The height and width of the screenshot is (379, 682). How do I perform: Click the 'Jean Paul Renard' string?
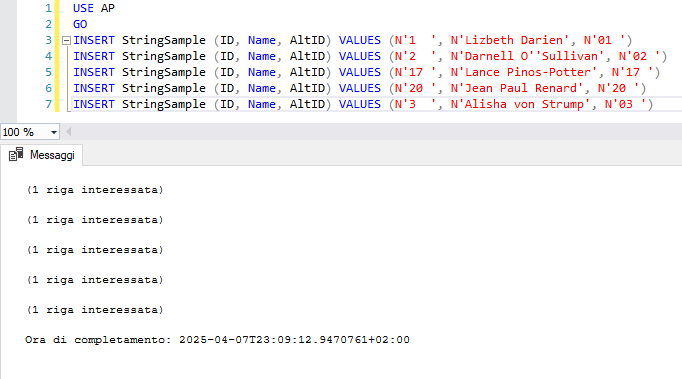coord(517,88)
